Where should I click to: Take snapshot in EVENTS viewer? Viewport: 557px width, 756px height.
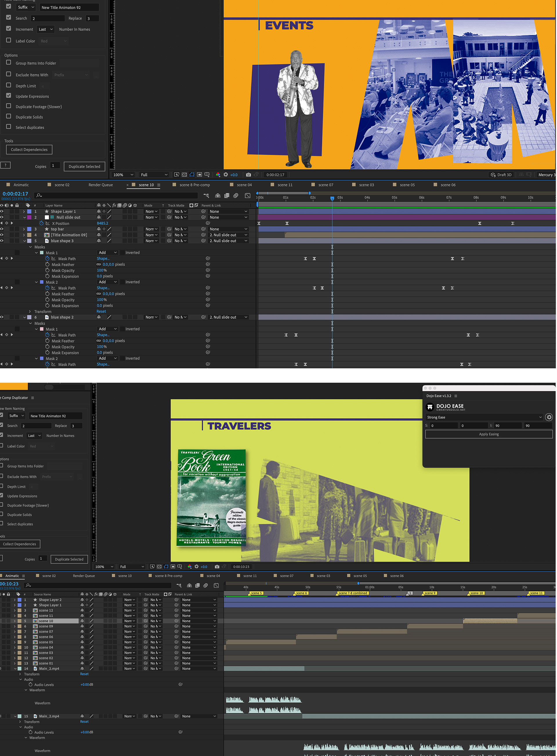point(249,175)
